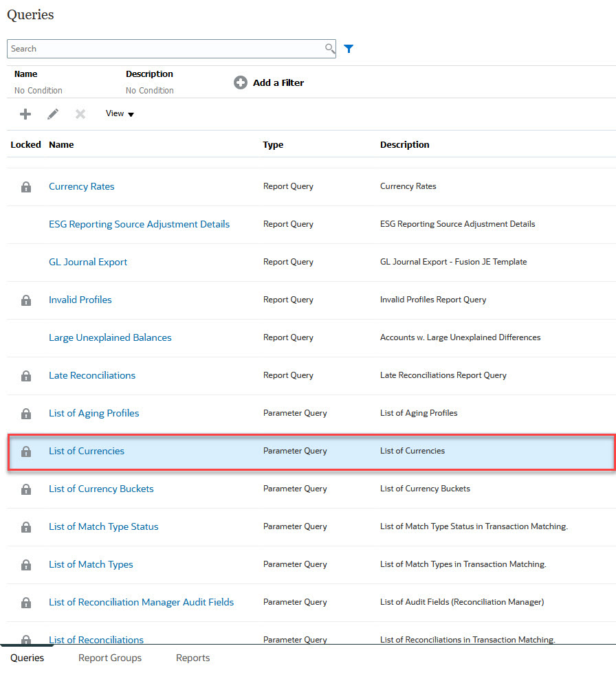Click the Delete X icon
Screen dimensions: 616x679
tap(80, 114)
